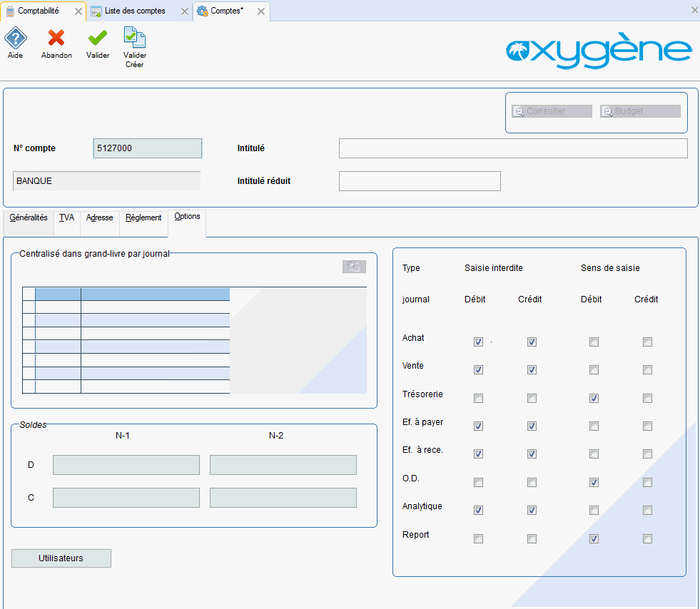700x609 pixels.
Task: Click the N-1 debit balance field
Action: click(x=126, y=465)
